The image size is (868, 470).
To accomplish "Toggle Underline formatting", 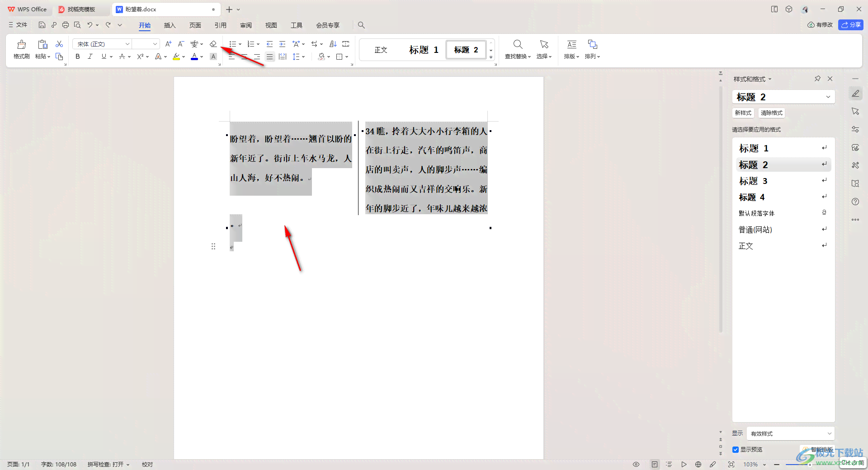I will [104, 56].
